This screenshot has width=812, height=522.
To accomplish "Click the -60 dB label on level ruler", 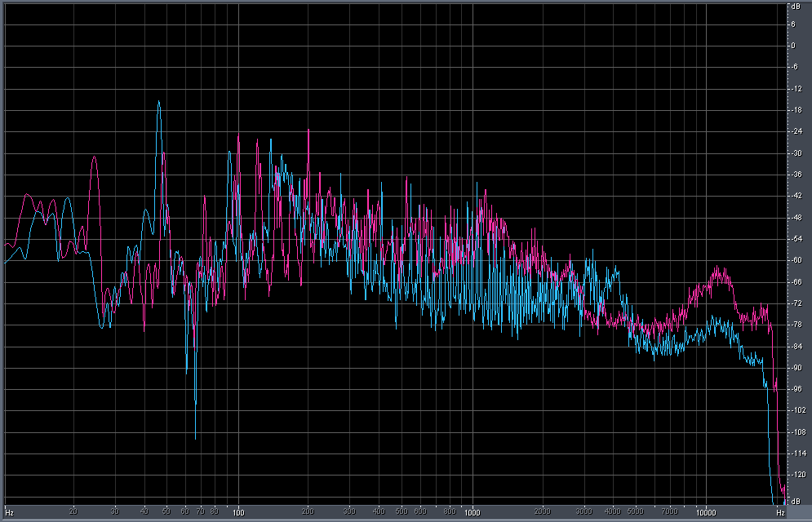I will (792, 260).
